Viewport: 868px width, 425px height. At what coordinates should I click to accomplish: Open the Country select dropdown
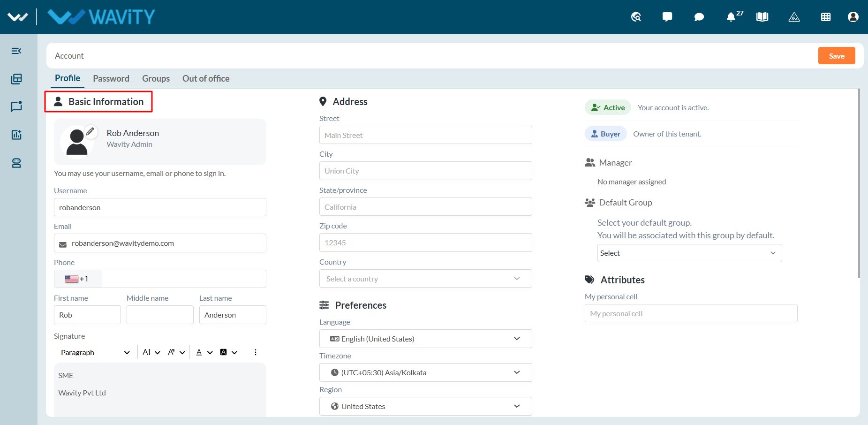click(426, 279)
